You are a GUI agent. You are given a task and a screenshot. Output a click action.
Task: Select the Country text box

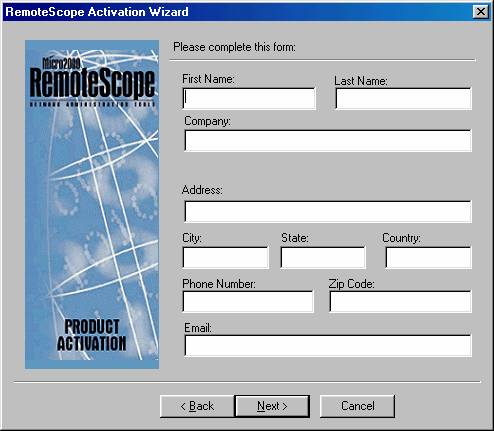[428, 257]
